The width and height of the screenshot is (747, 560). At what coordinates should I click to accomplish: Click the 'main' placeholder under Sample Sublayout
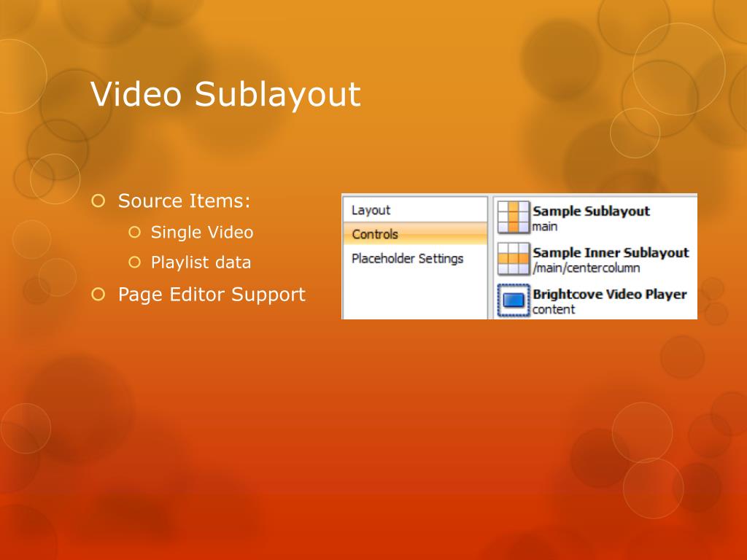tap(545, 226)
